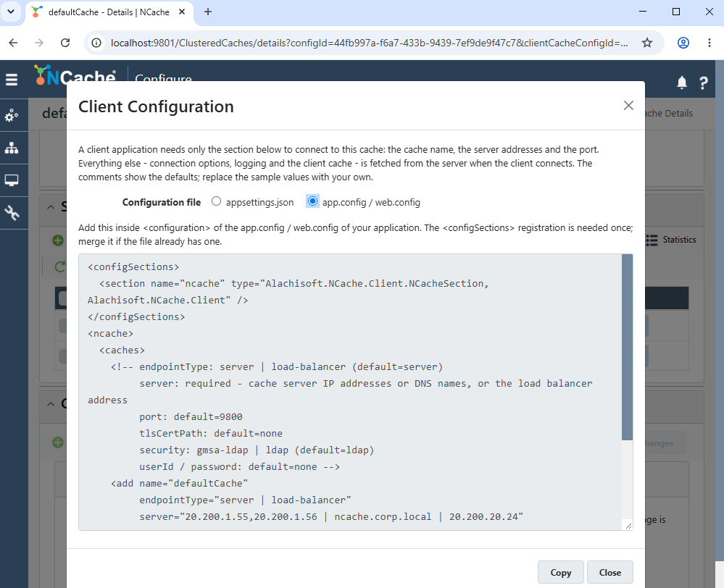
Task: Click the '<add name="defaultCache"' code line
Action: [179, 483]
